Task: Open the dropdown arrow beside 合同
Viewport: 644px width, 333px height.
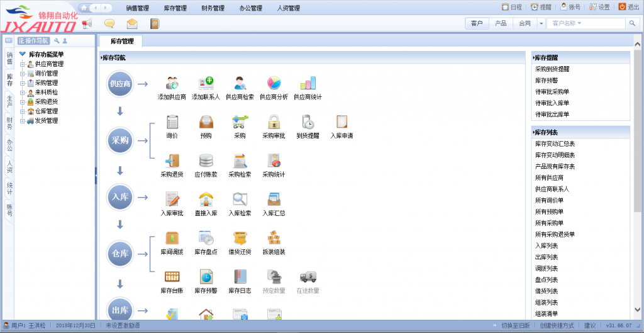Action: coord(540,23)
